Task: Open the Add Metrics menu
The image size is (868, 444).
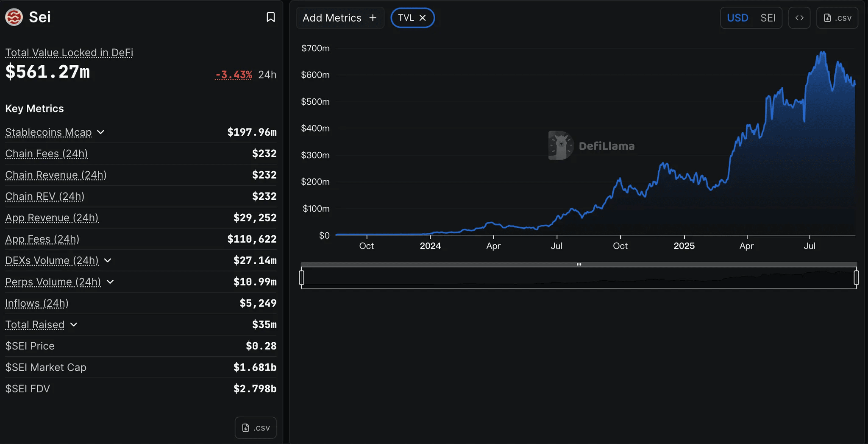Action: (340, 18)
